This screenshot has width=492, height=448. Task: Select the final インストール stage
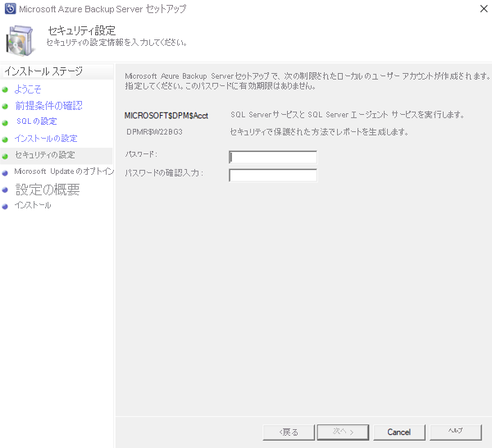point(33,205)
